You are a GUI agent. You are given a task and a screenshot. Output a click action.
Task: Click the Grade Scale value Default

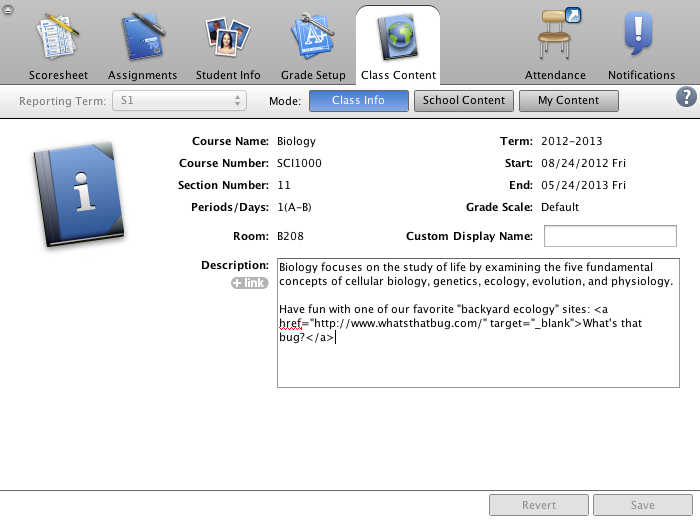pyautogui.click(x=560, y=207)
